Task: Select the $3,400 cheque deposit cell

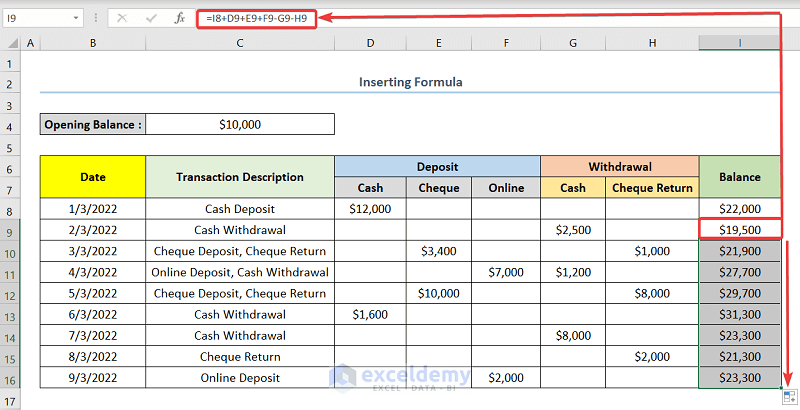Action: (x=439, y=251)
